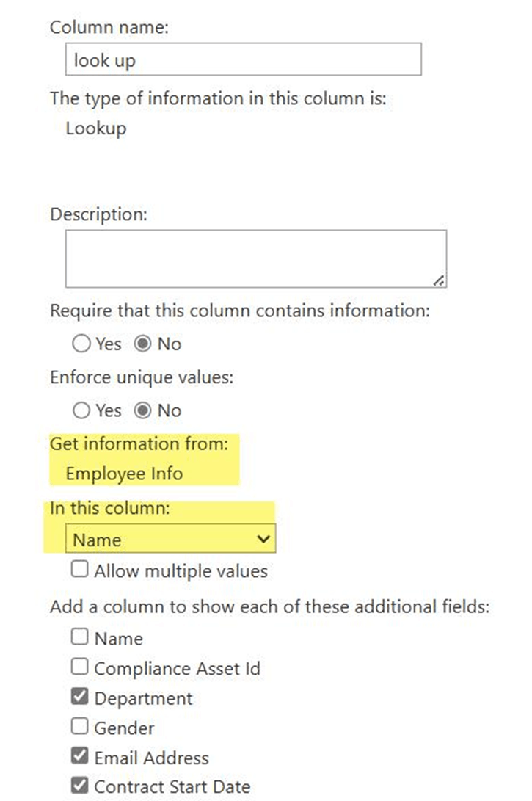Uncheck the Department checkbox
Image resolution: width=532 pixels, height=801 pixels.
(79, 696)
